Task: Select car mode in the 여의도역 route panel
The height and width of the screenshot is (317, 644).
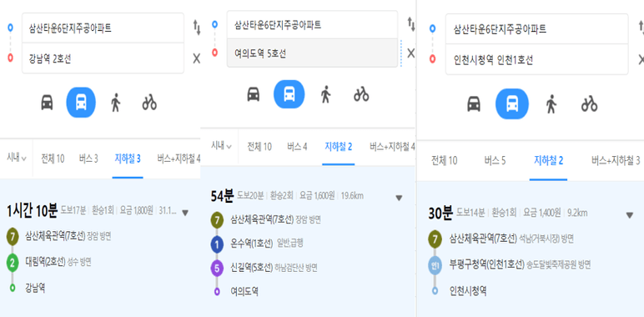Action: [x=254, y=94]
